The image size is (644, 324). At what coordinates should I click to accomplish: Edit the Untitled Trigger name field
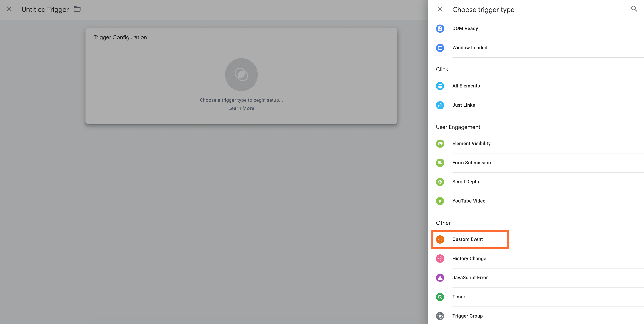click(x=45, y=10)
